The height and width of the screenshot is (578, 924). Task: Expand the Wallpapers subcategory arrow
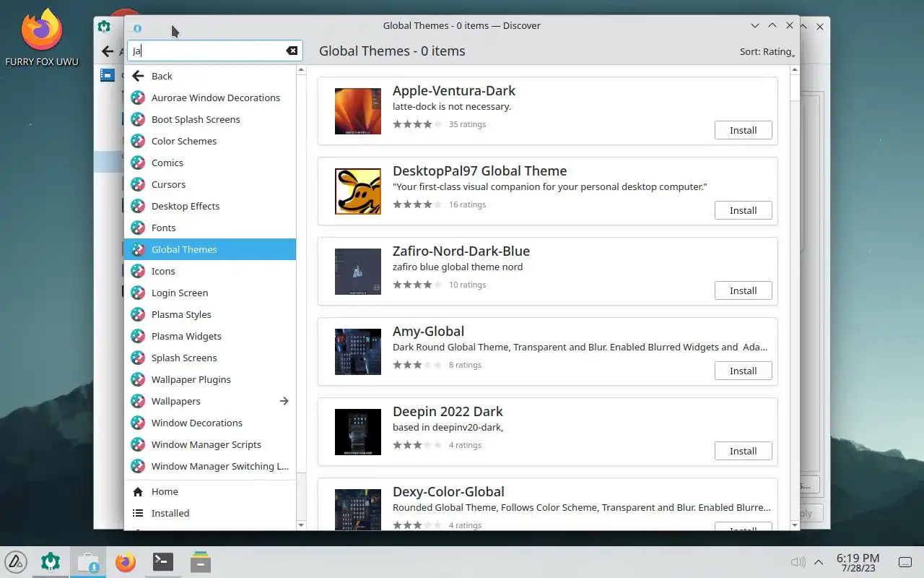coord(284,401)
